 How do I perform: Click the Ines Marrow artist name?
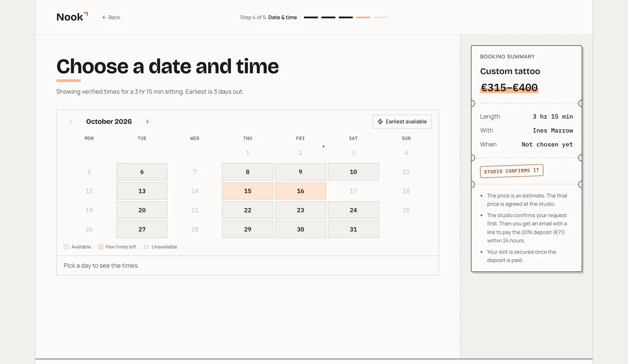point(553,131)
